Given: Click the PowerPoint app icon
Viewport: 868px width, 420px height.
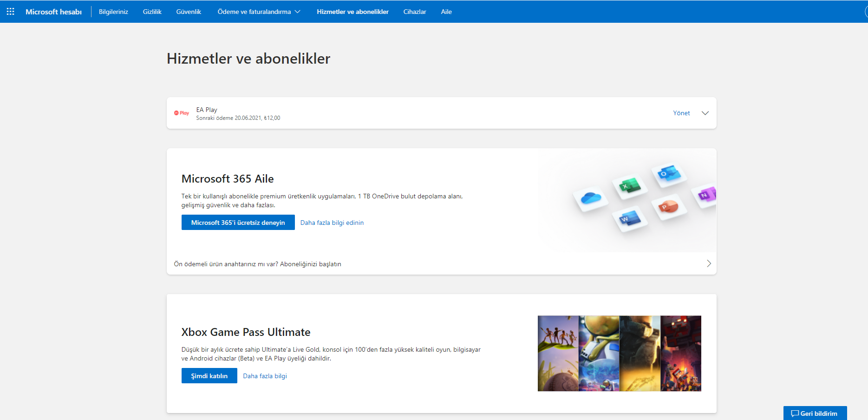Looking at the screenshot, I should 668,207.
